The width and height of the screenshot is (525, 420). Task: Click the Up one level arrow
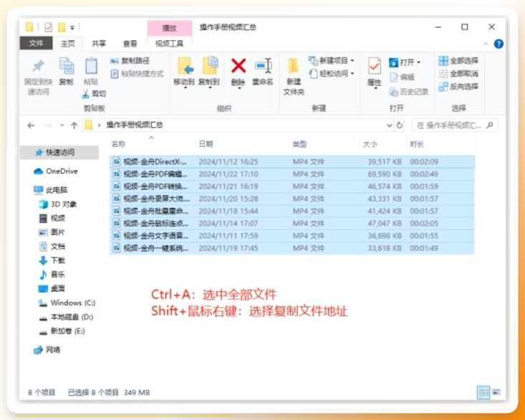click(74, 125)
